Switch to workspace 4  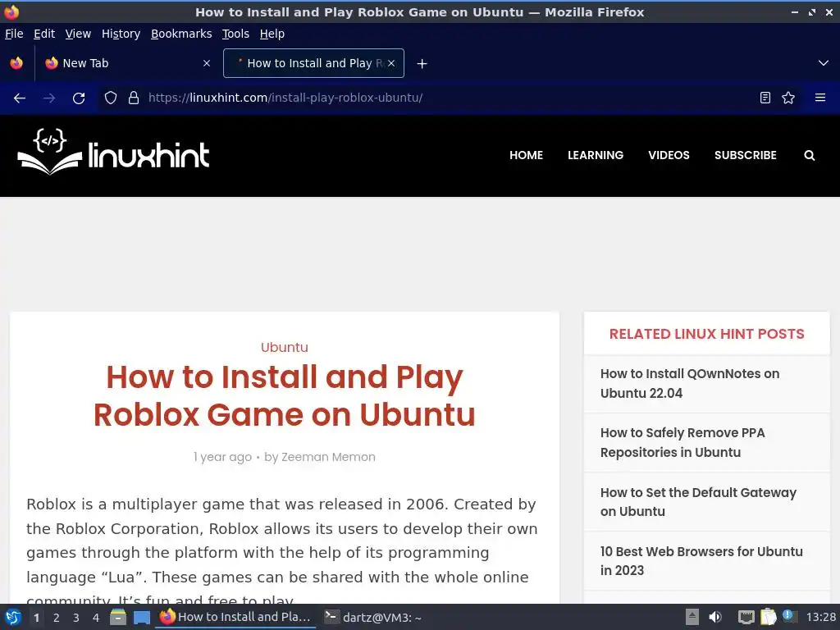click(96, 618)
